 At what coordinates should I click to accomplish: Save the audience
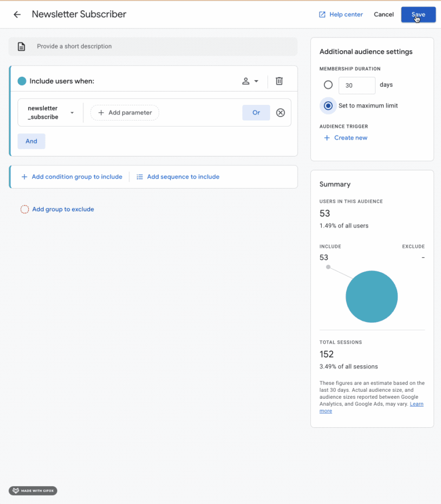[x=418, y=15]
